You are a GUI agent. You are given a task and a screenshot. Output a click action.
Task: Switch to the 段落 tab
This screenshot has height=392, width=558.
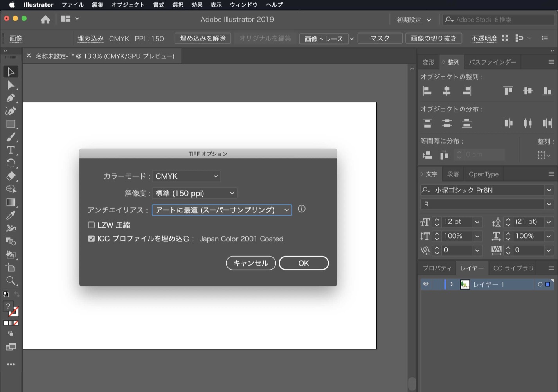point(453,174)
